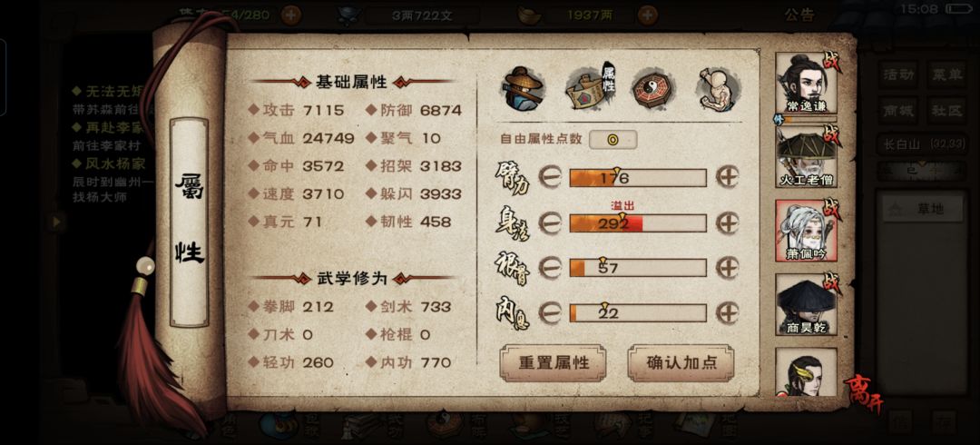Increase 臂力 with its plus button
Viewport: 980px width, 445px height.
(x=727, y=177)
